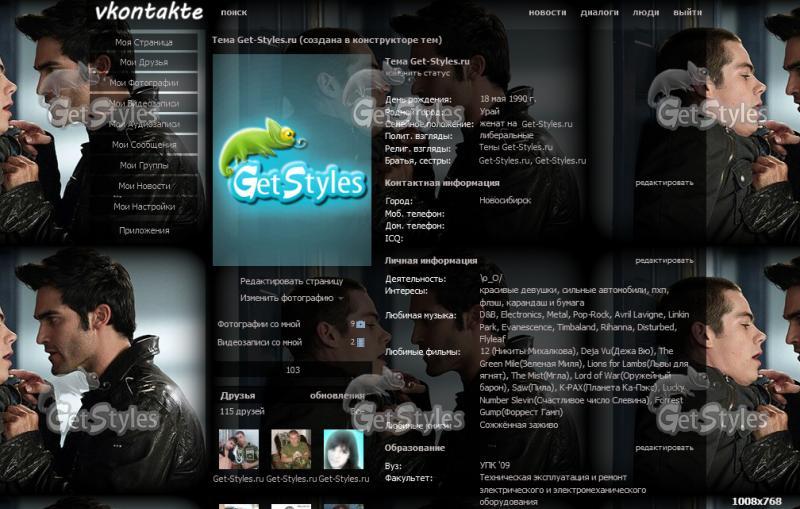Click the 103 rating bar
This screenshot has width=800, height=509.
[292, 370]
